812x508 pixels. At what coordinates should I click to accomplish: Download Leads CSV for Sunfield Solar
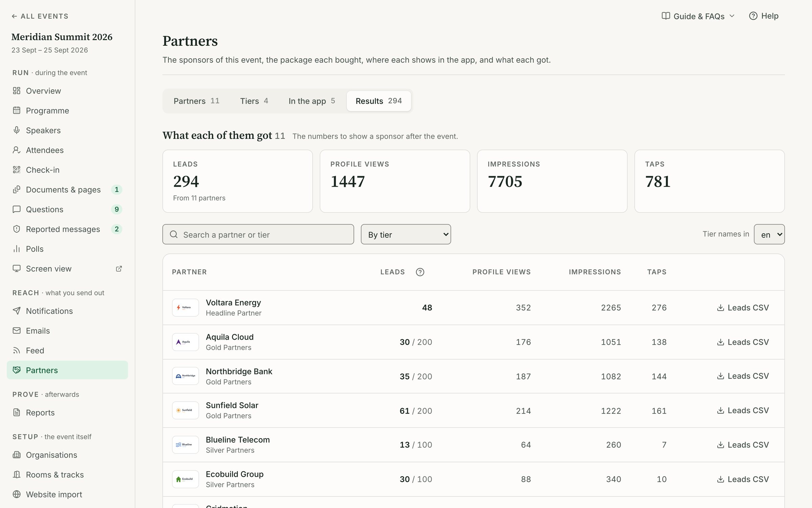(743, 410)
